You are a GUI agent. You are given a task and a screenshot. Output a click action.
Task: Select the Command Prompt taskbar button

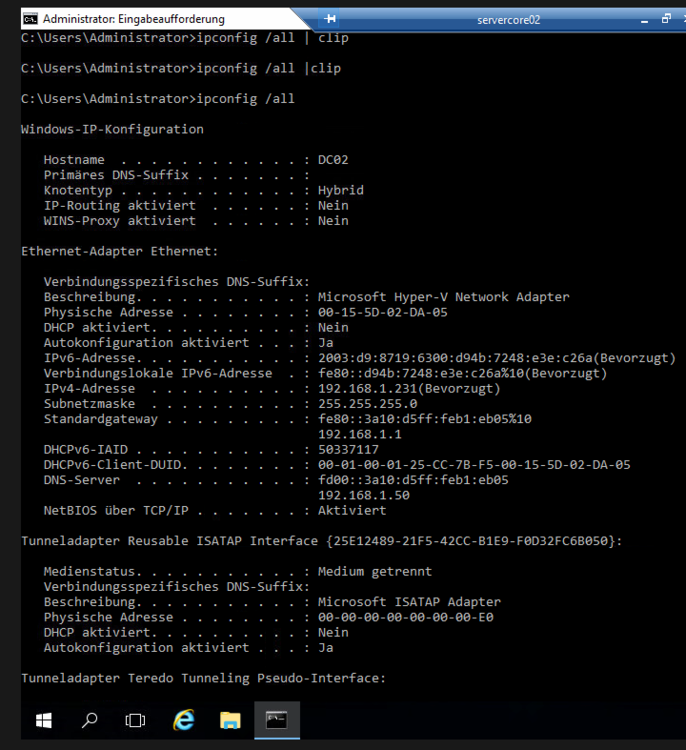(x=277, y=719)
